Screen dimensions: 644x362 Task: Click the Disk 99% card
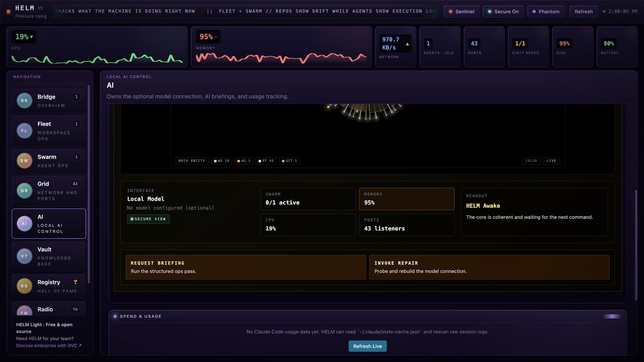tap(573, 47)
